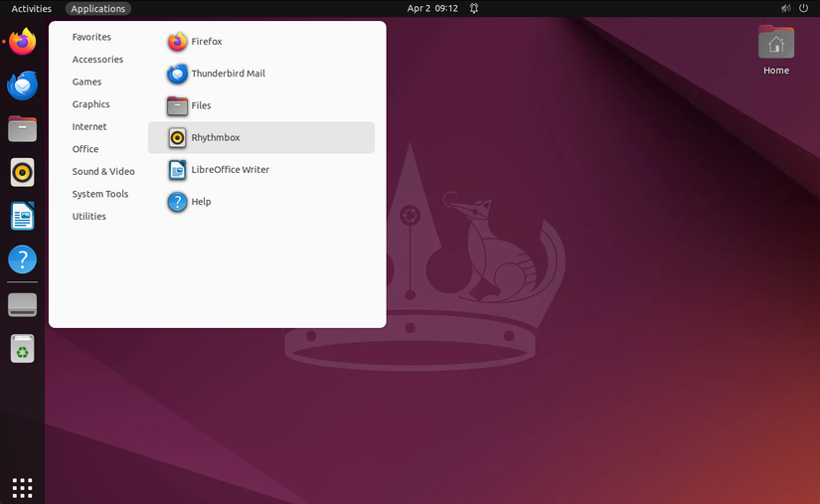Select the Office category

[x=85, y=149]
